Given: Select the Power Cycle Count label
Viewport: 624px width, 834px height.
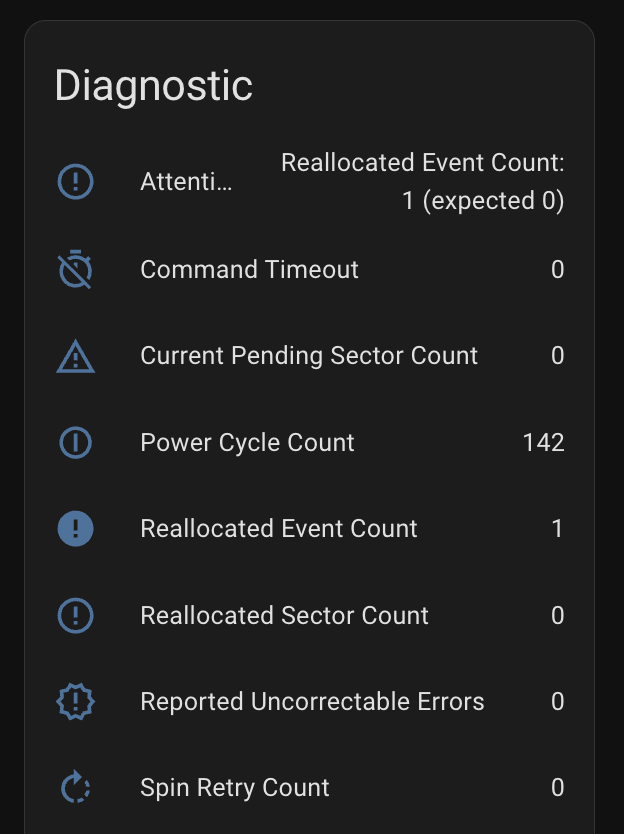Looking at the screenshot, I should pos(247,443).
